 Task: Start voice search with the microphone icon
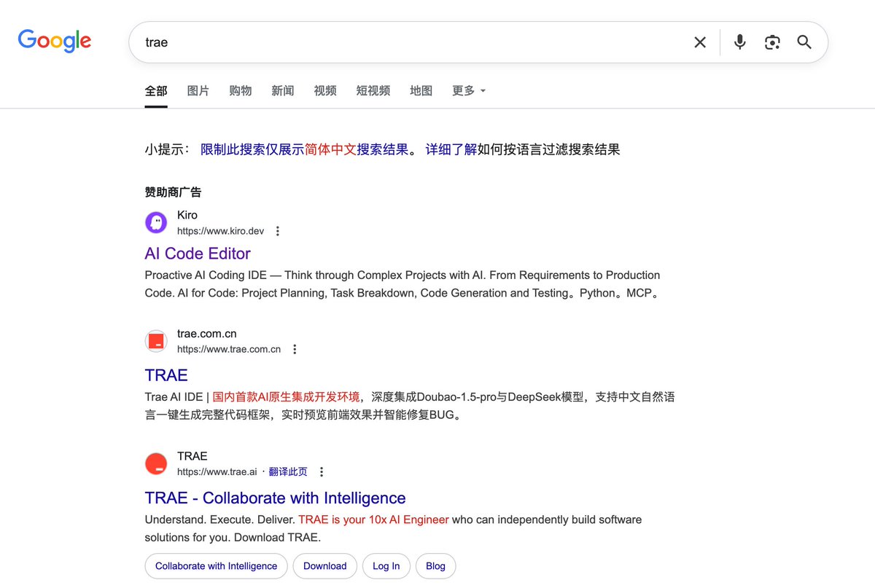[739, 42]
